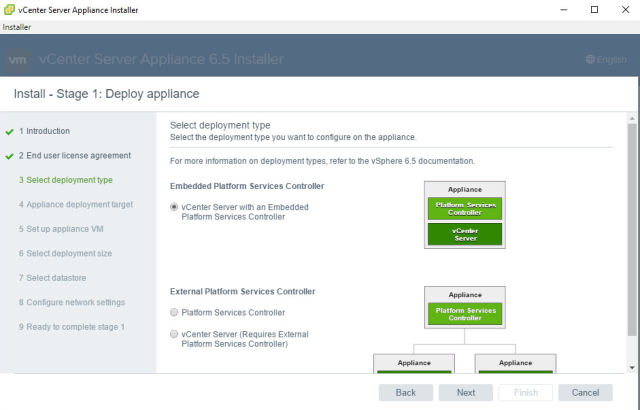Click the Finish button

(x=526, y=392)
